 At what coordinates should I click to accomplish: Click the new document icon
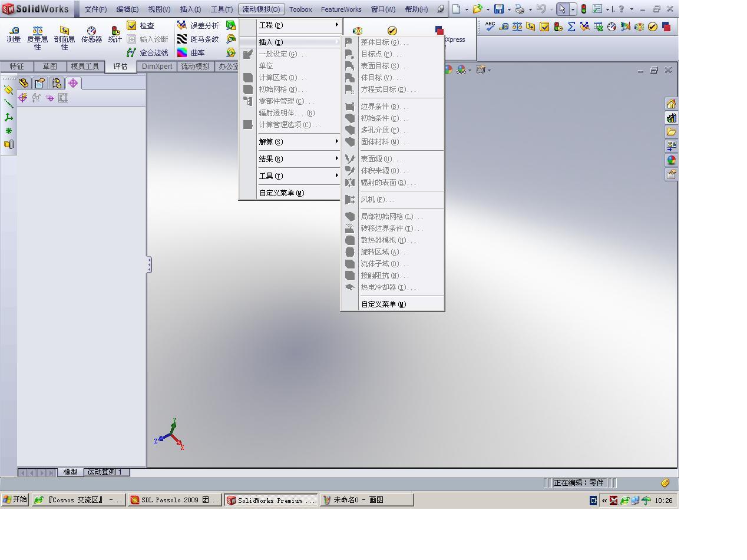[456, 9]
